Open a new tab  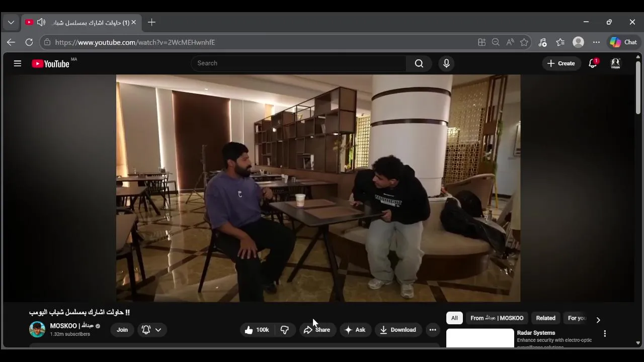151,22
